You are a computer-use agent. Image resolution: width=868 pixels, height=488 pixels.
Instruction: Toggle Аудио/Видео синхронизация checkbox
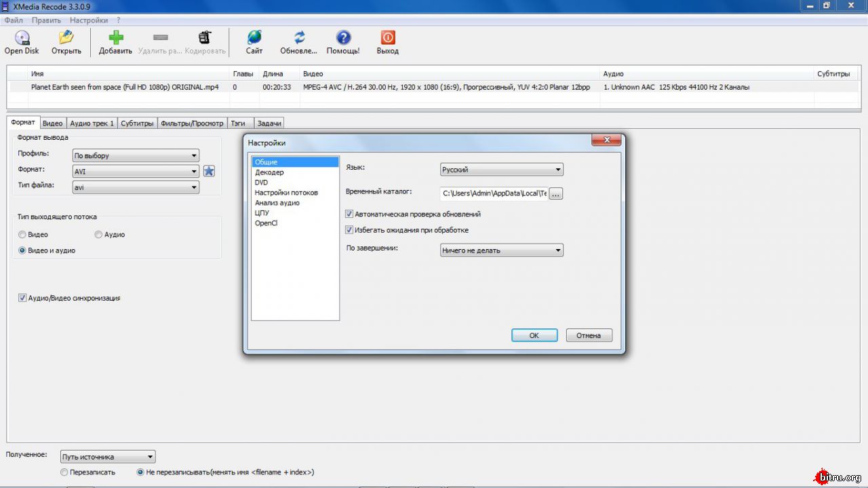click(x=22, y=298)
